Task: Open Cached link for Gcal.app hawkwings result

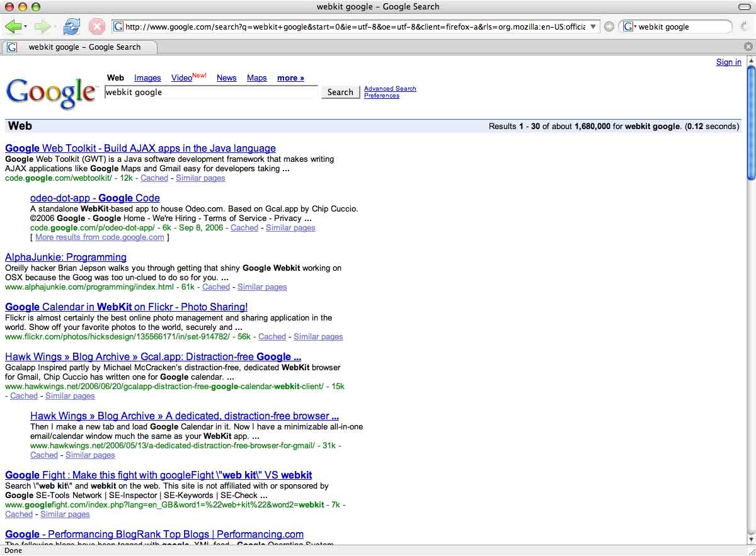Action: (24, 396)
